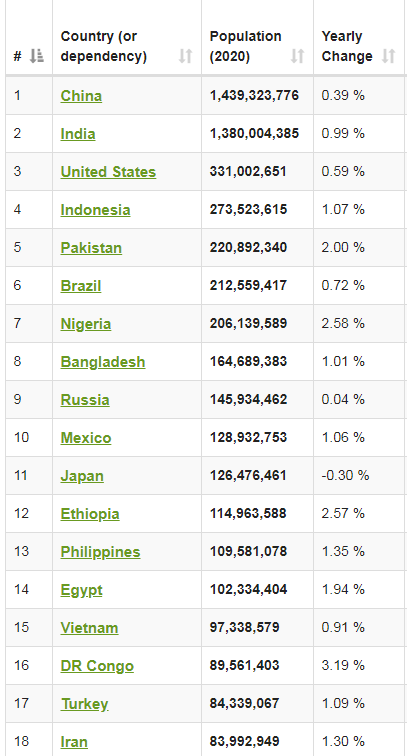Image resolution: width=407 pixels, height=756 pixels.
Task: Open the India country link
Action: pos(78,134)
